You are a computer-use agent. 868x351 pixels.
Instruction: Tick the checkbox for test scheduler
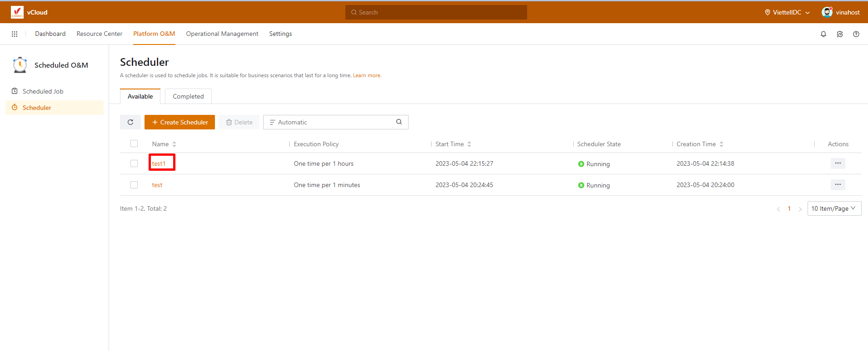pos(134,185)
